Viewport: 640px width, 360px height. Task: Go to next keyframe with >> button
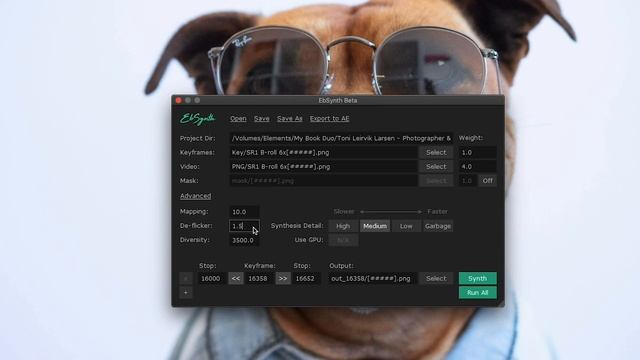point(283,278)
